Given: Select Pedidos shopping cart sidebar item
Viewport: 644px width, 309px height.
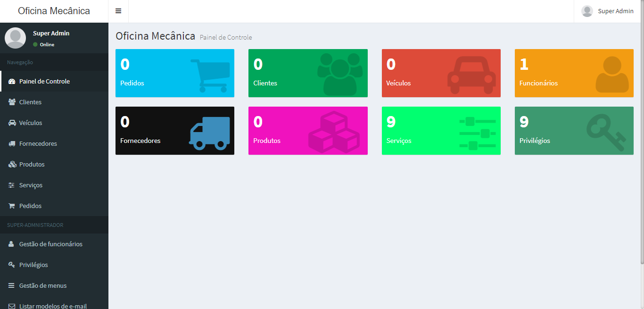Looking at the screenshot, I should [x=30, y=206].
